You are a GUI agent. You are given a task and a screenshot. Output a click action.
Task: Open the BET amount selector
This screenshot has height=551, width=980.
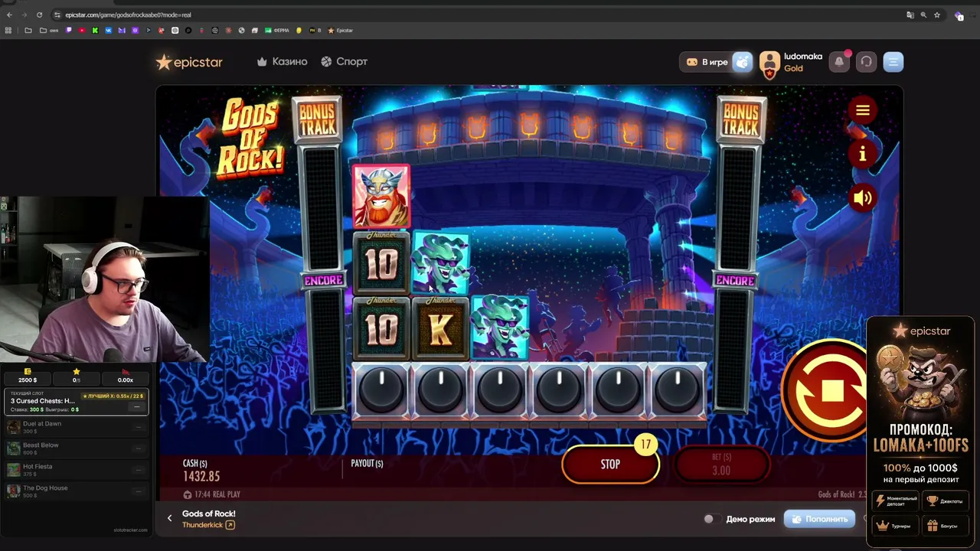click(721, 465)
